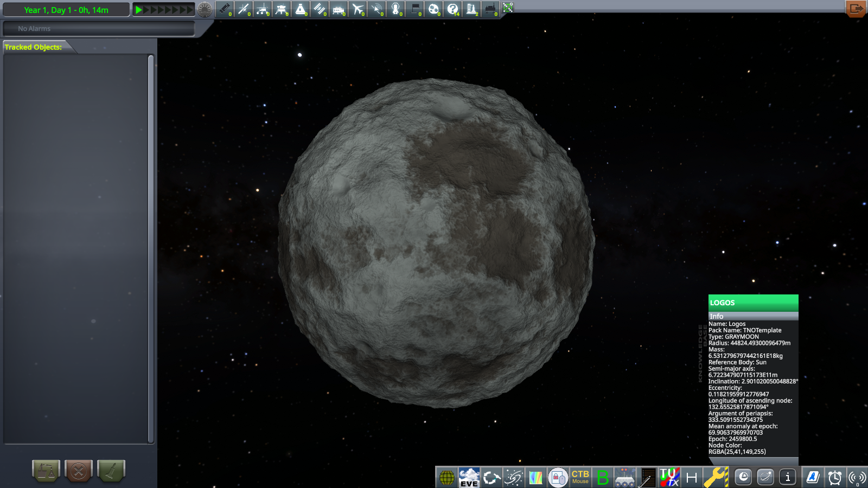Click the yellow wrench toolbar icon
Image resolution: width=868 pixels, height=488 pixels.
tap(716, 477)
